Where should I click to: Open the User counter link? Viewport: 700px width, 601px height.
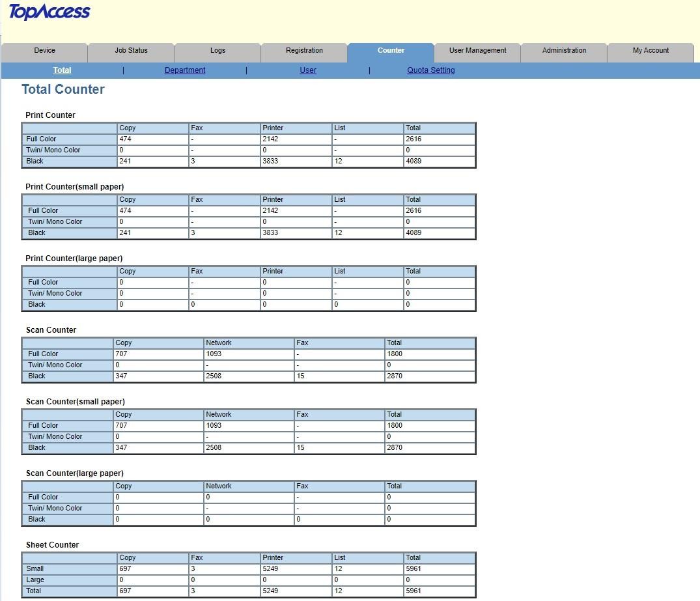308,70
